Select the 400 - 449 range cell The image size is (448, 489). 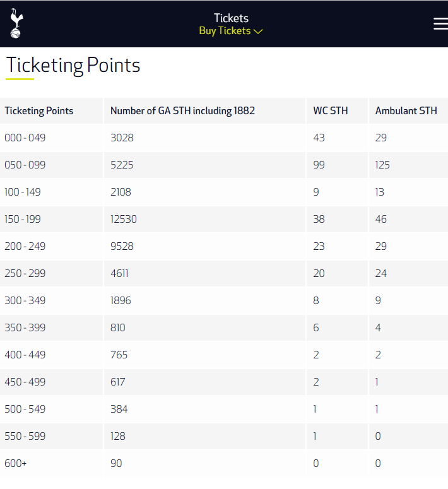[52, 355]
